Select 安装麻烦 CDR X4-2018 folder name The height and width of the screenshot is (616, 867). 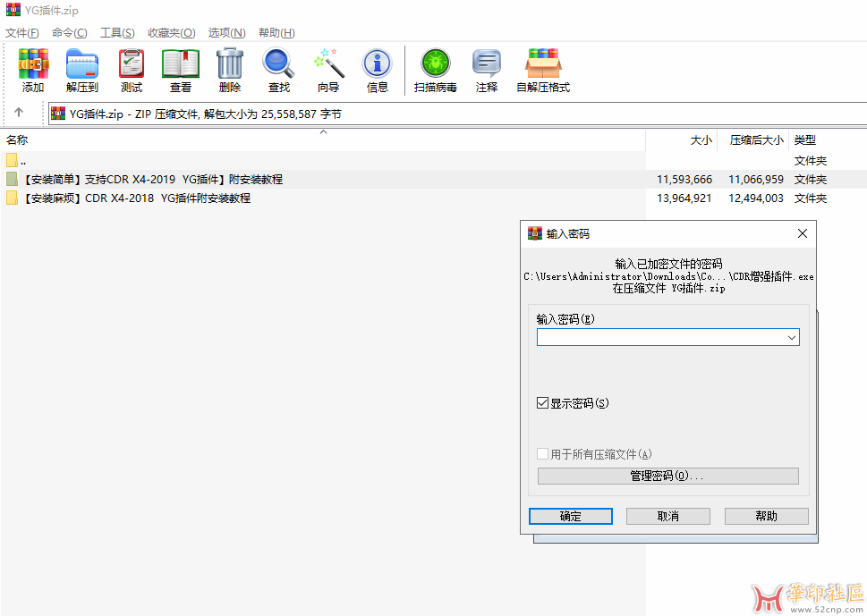(x=136, y=198)
